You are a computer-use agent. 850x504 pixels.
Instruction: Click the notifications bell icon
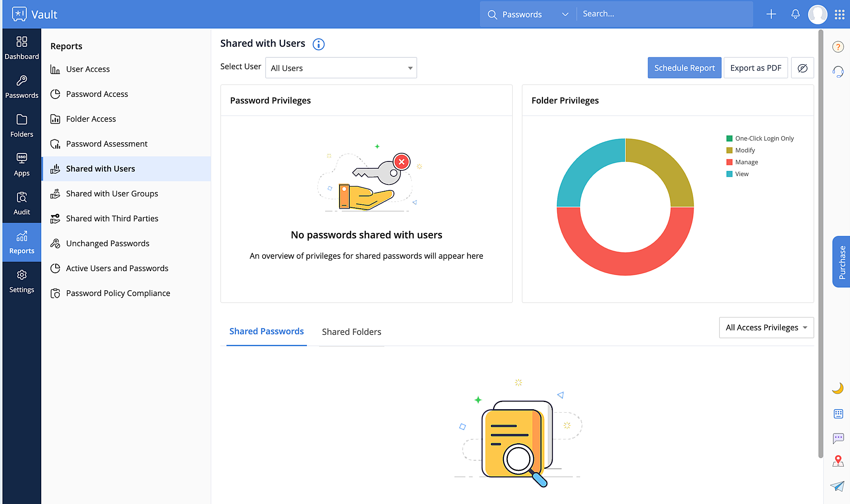coord(795,14)
